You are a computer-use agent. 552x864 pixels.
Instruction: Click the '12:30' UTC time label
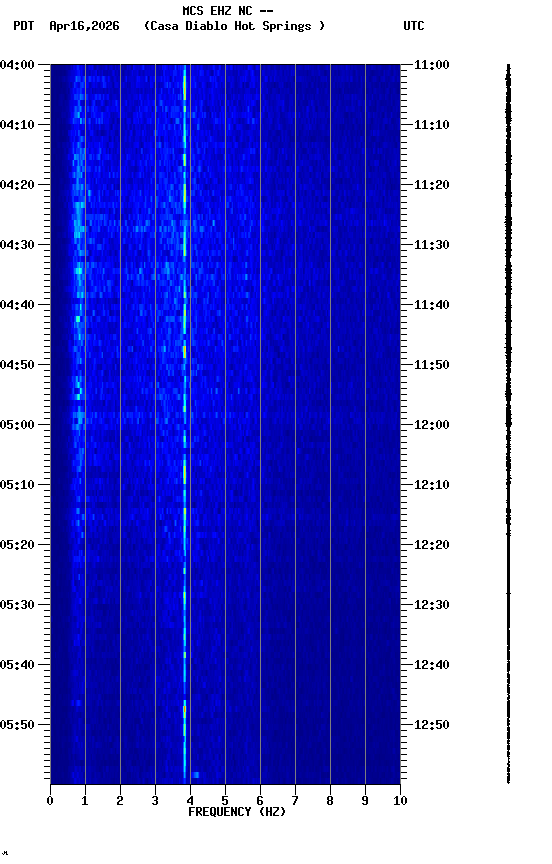432,605
